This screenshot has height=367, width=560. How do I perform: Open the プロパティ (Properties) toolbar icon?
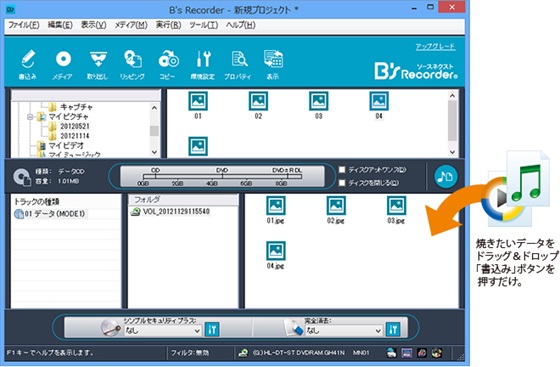pyautogui.click(x=238, y=64)
